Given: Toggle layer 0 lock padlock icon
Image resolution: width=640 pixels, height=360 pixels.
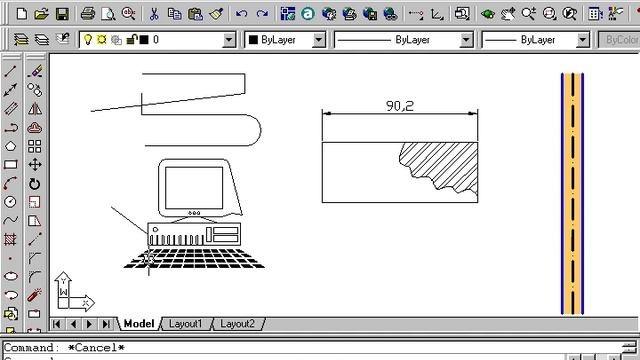Looking at the screenshot, I should click(x=131, y=40).
